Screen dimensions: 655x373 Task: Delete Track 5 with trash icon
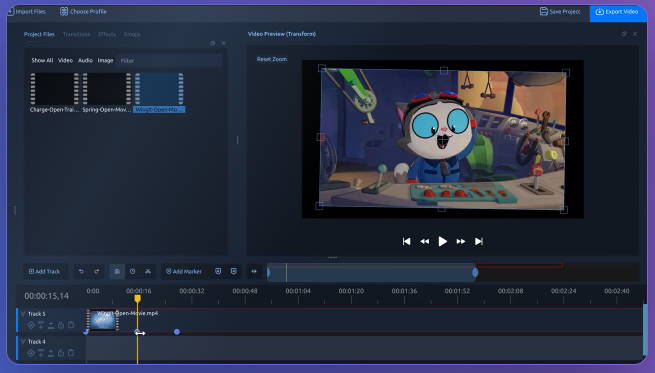pyautogui.click(x=71, y=325)
